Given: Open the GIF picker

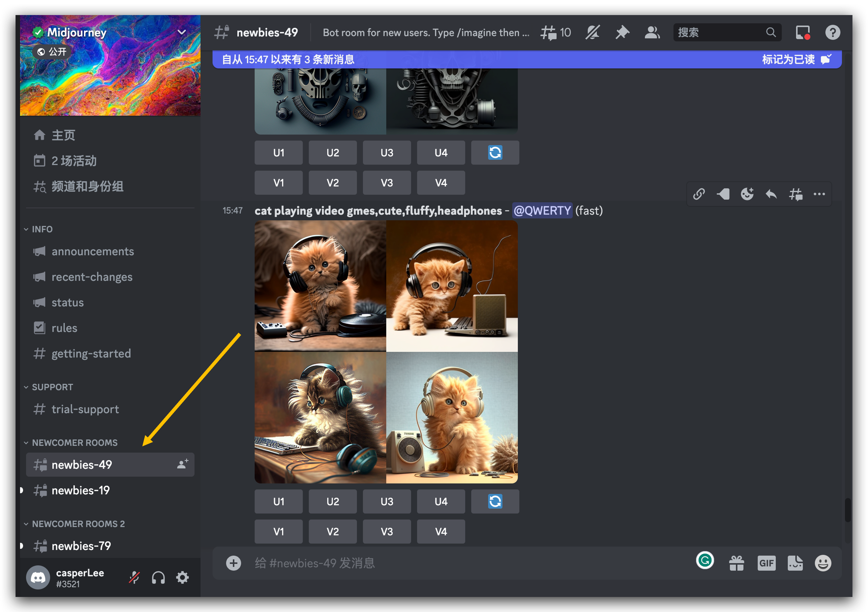Looking at the screenshot, I should (766, 563).
